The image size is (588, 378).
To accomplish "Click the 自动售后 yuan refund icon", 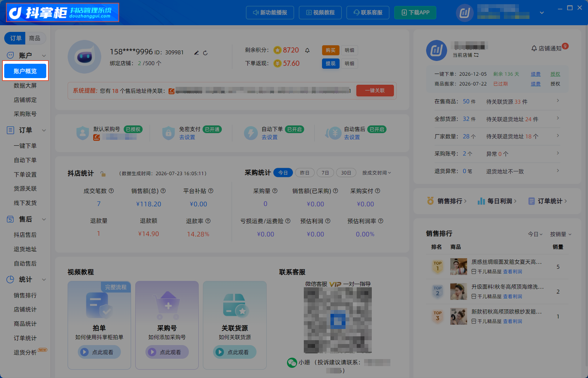I will [x=333, y=133].
